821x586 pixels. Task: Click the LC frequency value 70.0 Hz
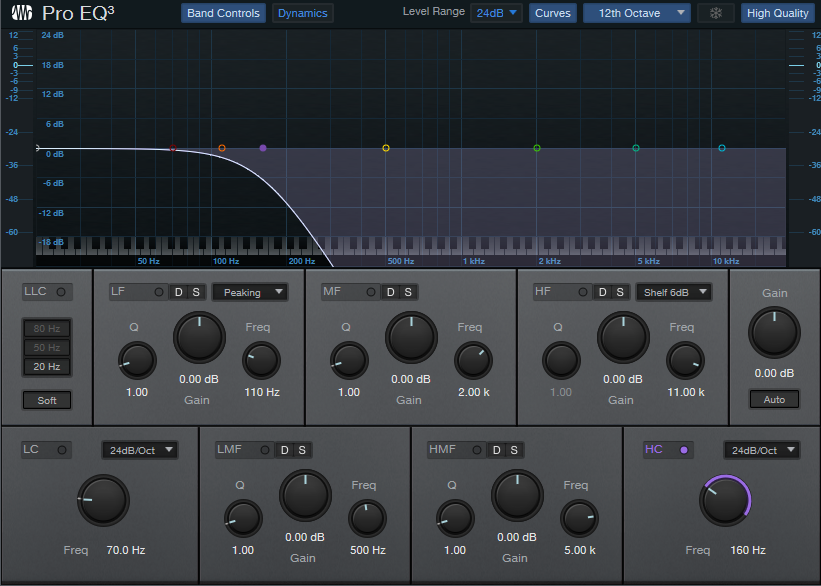pos(126,550)
